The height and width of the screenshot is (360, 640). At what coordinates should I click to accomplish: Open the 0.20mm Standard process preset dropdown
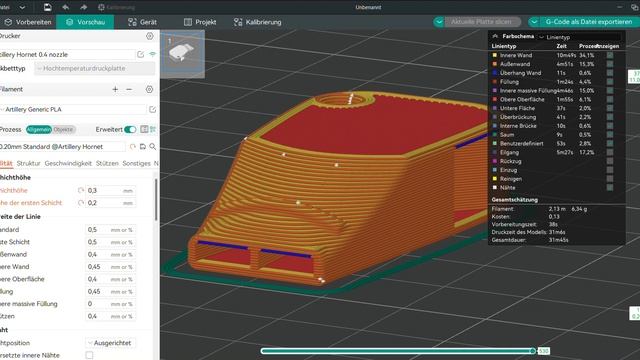(x=62, y=147)
